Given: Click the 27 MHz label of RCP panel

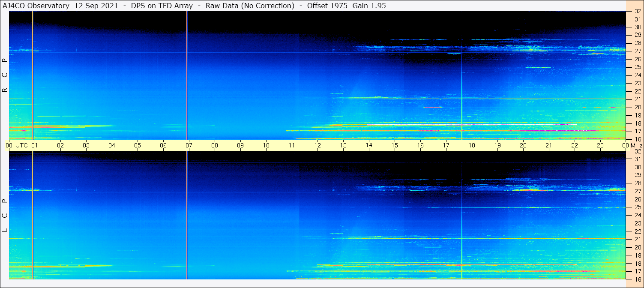Looking at the screenshot, I should coord(637,51).
